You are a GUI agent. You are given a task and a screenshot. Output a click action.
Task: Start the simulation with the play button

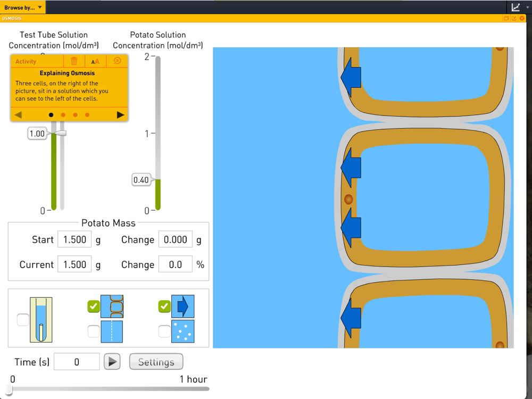[x=112, y=362]
